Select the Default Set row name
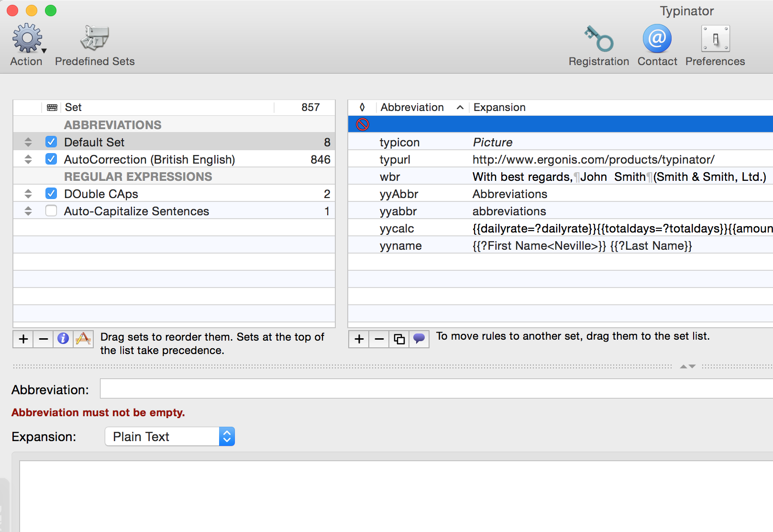The width and height of the screenshot is (773, 532). click(94, 142)
